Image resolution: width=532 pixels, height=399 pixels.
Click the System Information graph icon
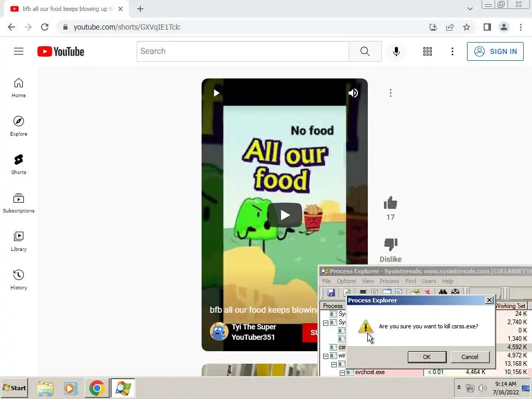tap(363, 292)
